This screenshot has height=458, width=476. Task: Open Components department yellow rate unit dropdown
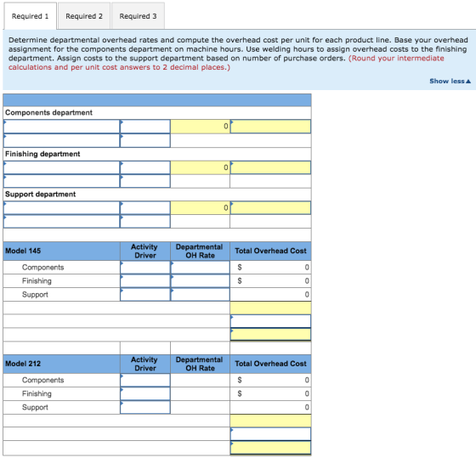pyautogui.click(x=270, y=127)
